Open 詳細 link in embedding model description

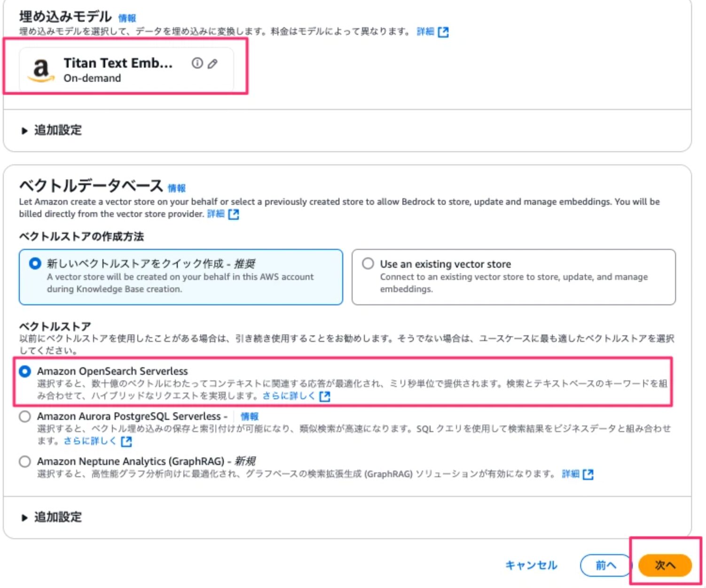click(425, 31)
